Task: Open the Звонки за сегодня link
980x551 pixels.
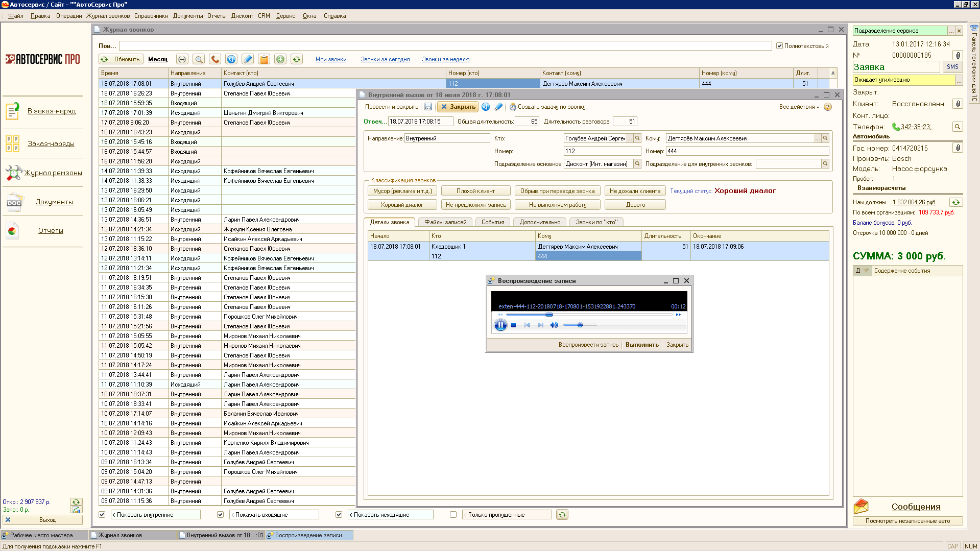Action: tap(385, 59)
